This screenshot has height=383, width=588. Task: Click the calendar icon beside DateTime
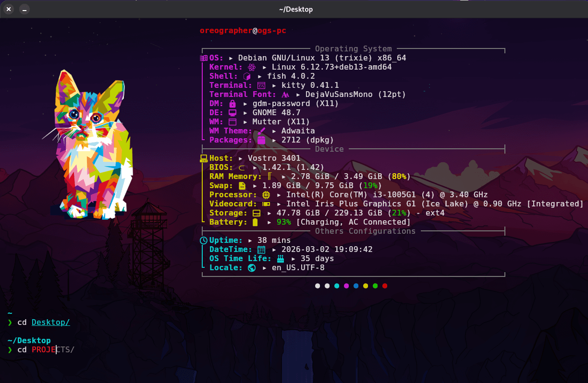pos(261,250)
